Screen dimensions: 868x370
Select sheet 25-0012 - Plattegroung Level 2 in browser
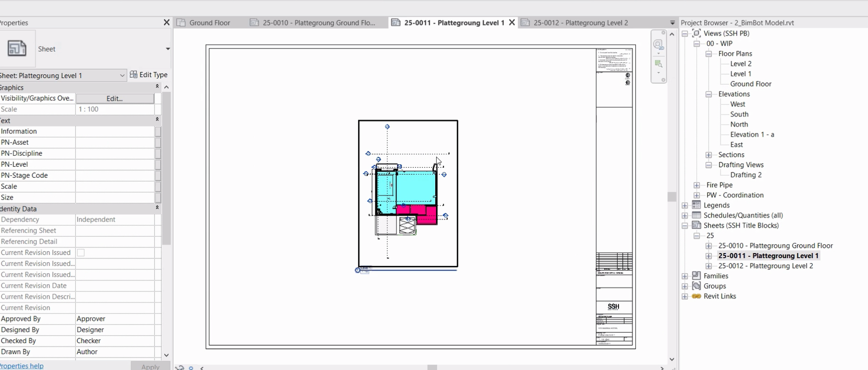point(766,266)
